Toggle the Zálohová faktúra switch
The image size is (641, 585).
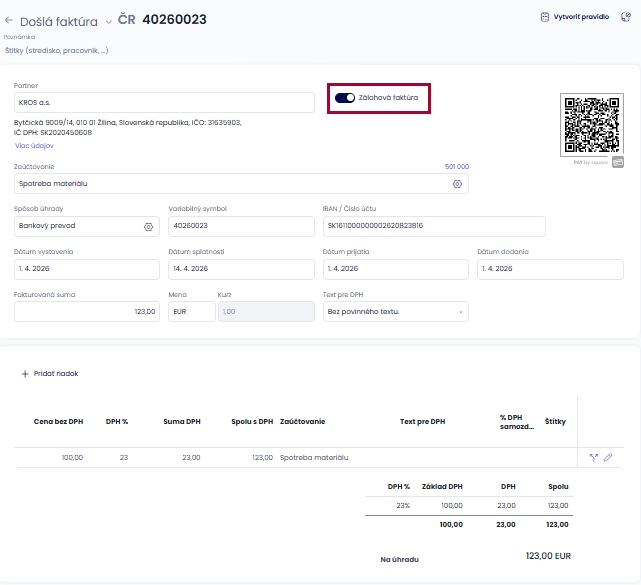[345, 98]
